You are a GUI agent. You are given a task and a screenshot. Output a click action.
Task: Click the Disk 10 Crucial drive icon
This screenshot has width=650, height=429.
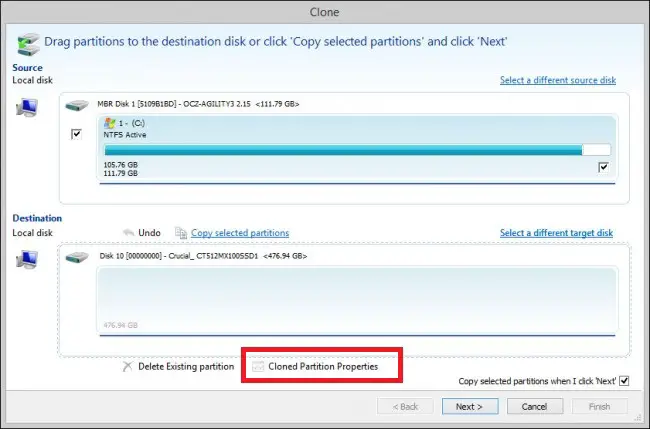pos(78,256)
